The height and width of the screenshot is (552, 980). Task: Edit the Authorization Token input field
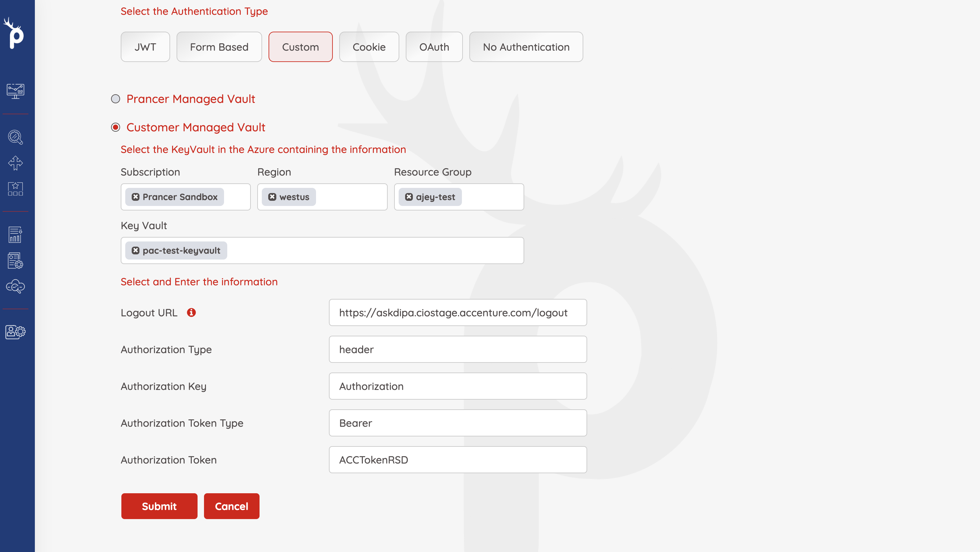point(458,460)
